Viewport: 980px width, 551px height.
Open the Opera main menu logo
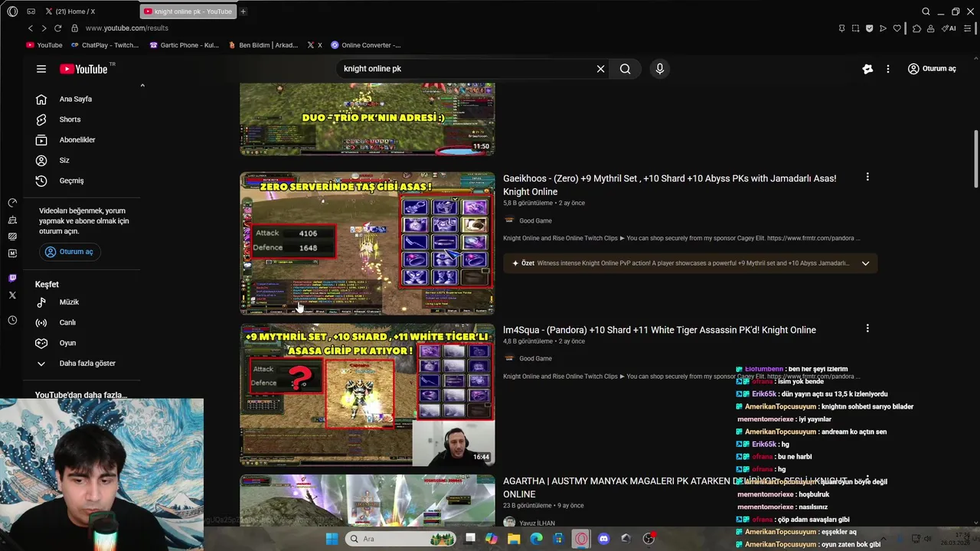point(12,11)
